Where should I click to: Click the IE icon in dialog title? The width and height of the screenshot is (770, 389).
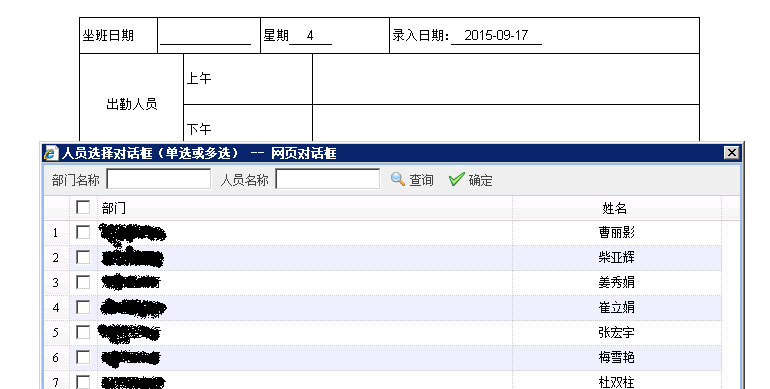[x=51, y=153]
